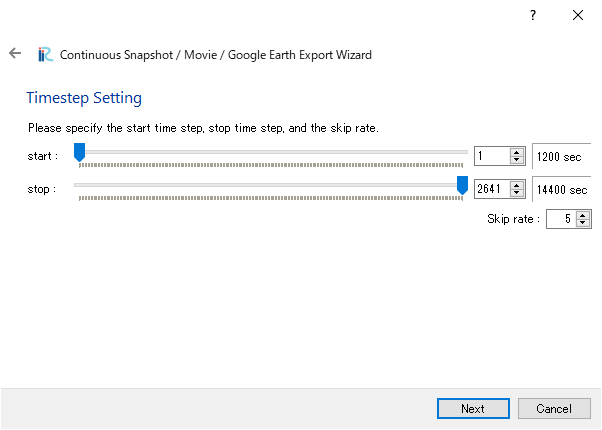Close the export wizard dialog
The width and height of the screenshot is (602, 430).
[x=578, y=15]
